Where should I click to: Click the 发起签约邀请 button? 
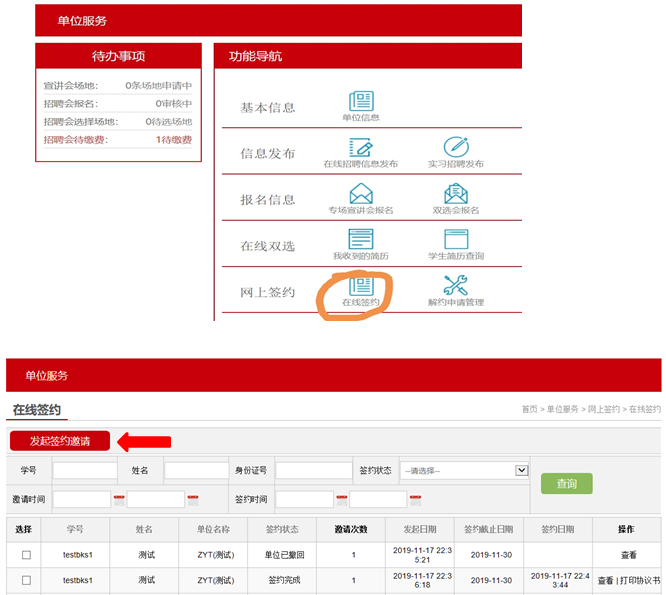(60, 441)
